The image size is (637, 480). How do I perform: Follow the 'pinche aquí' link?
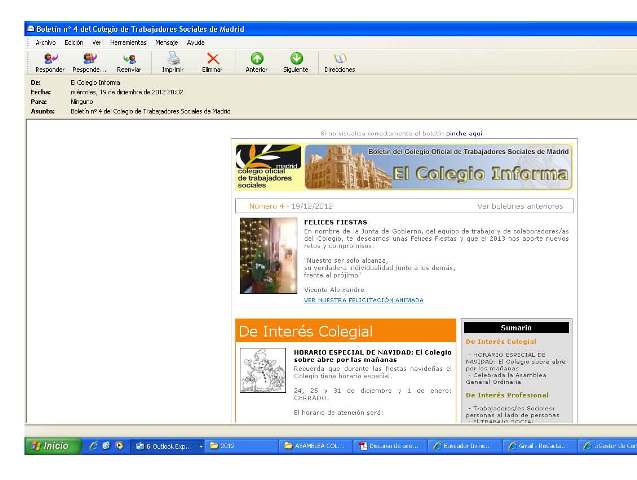464,133
